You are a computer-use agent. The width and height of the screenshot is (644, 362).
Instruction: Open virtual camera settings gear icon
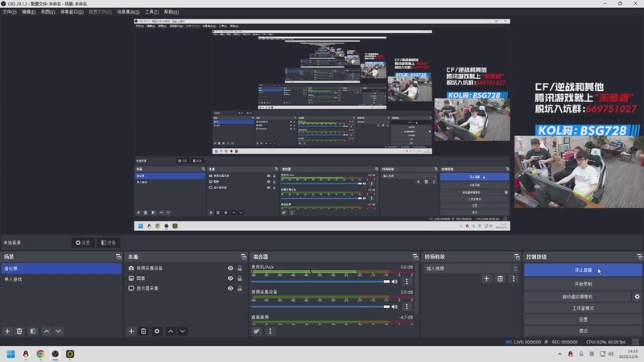[637, 296]
